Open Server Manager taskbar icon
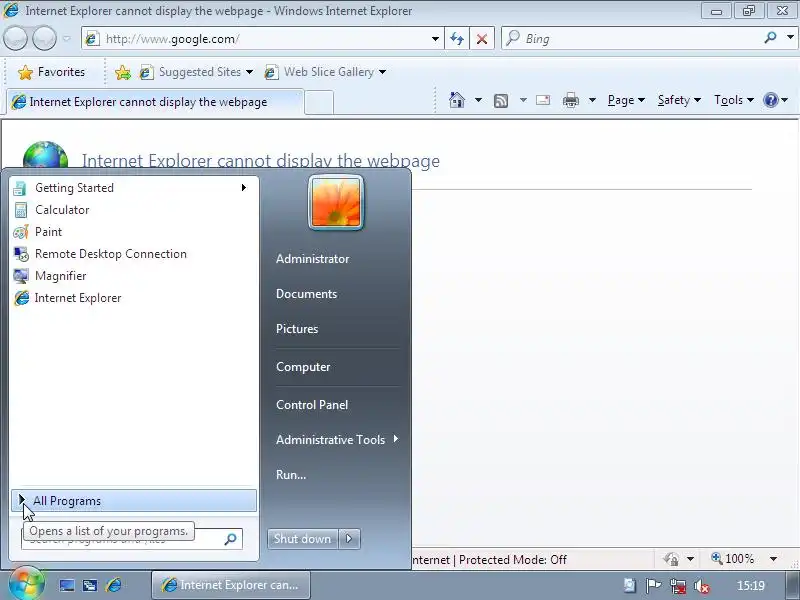Image resolution: width=800 pixels, height=600 pixels. pos(90,585)
